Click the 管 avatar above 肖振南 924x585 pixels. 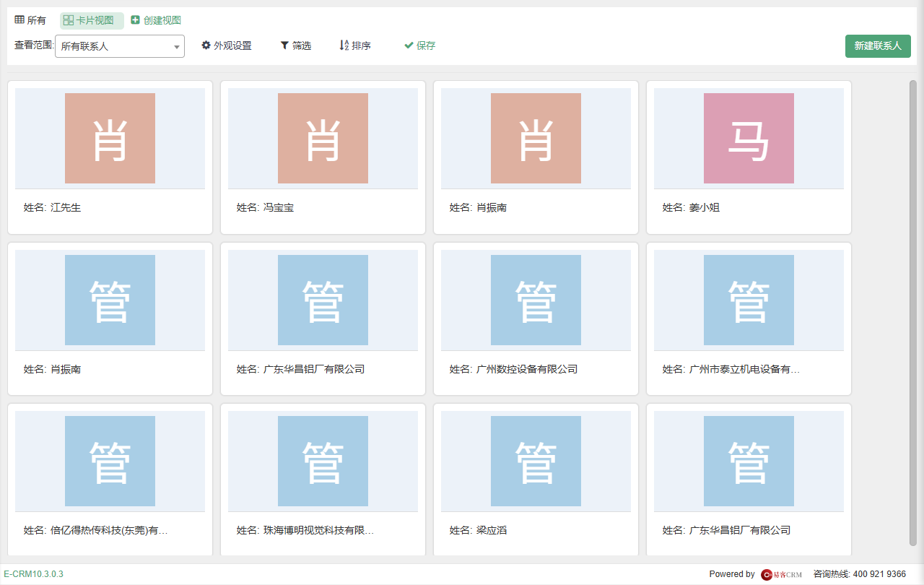tap(110, 300)
